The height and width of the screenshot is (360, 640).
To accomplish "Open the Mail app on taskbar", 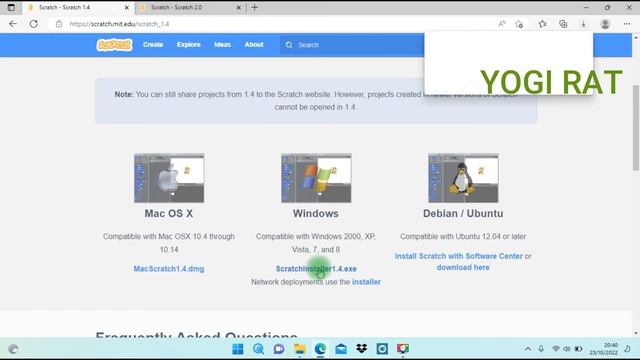I will point(341,349).
